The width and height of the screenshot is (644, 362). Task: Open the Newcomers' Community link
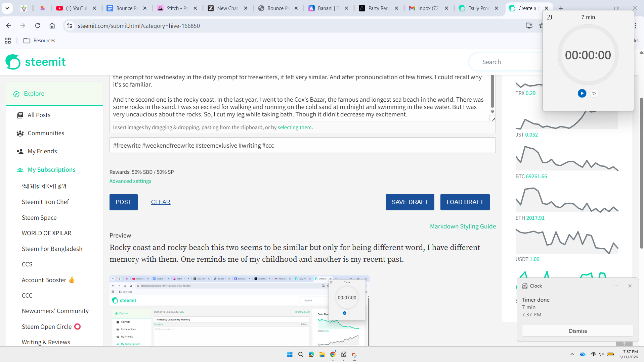click(55, 311)
